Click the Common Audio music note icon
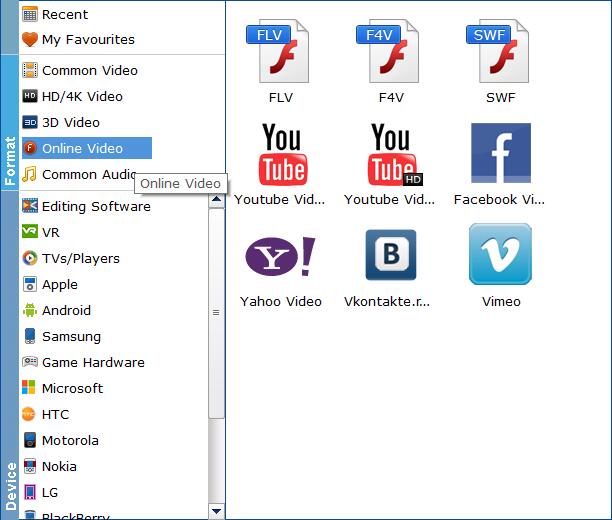Image resolution: width=612 pixels, height=520 pixels. click(x=29, y=174)
